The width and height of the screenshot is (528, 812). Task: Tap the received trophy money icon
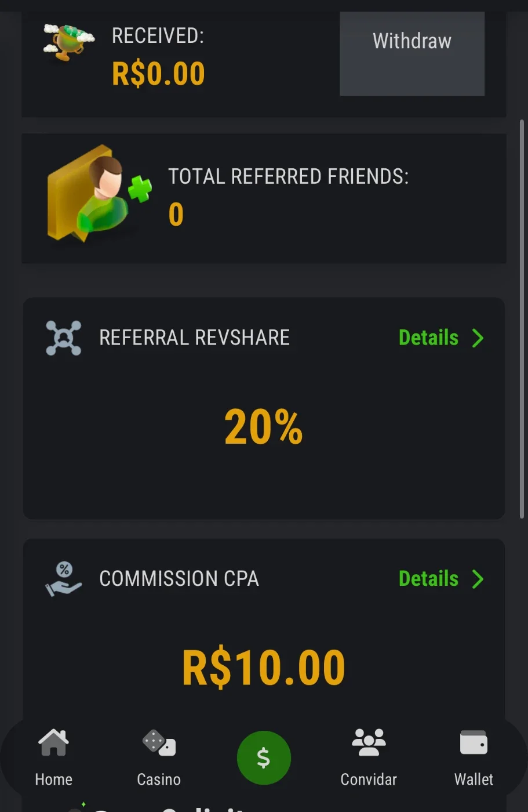click(68, 41)
